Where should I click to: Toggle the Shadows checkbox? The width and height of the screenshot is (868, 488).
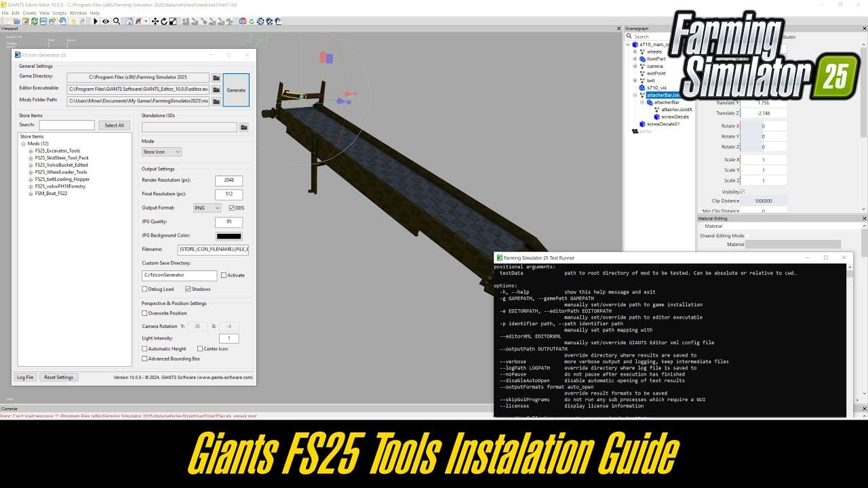click(x=188, y=289)
